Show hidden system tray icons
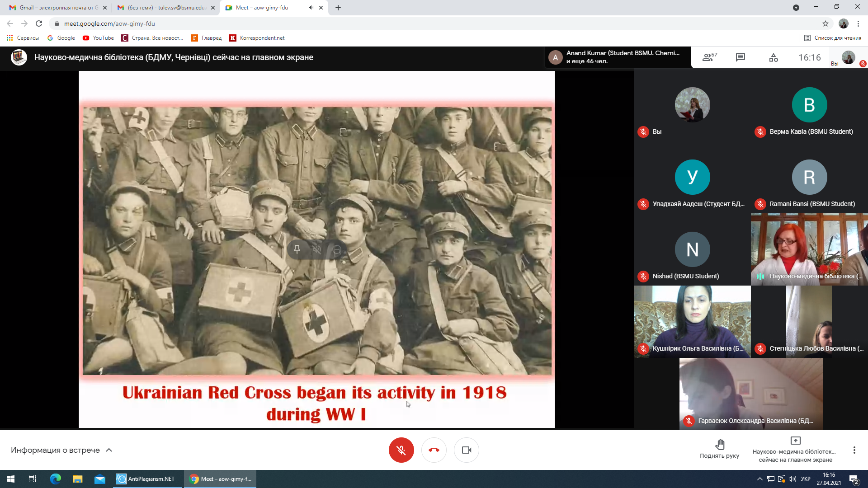868x488 pixels. coord(759,479)
